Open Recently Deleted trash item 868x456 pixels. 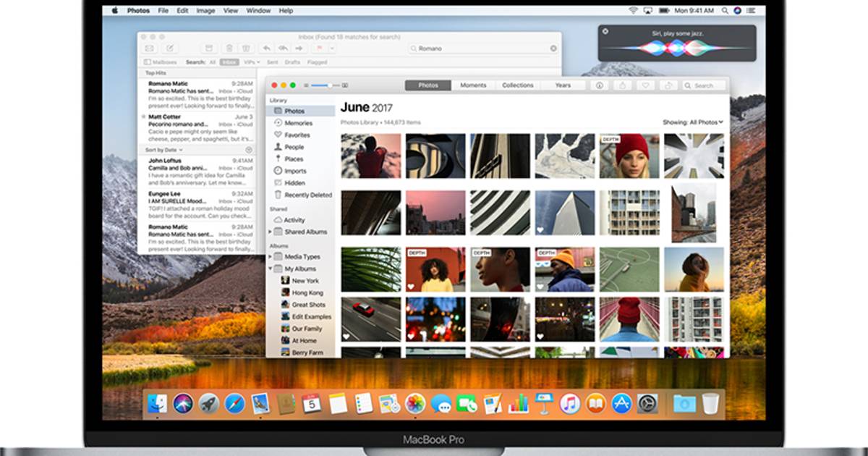pos(307,195)
